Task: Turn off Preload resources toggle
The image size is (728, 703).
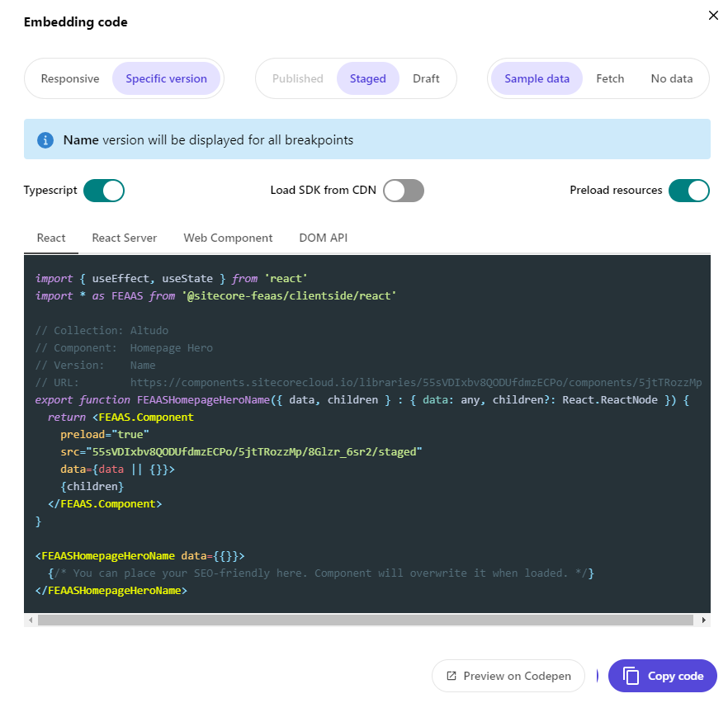Action: tap(689, 191)
